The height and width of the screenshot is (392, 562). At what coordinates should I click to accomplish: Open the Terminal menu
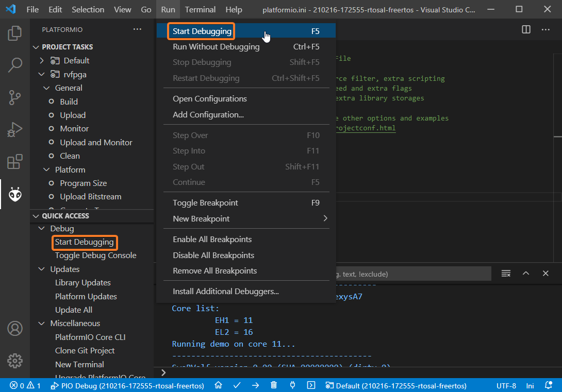200,10
